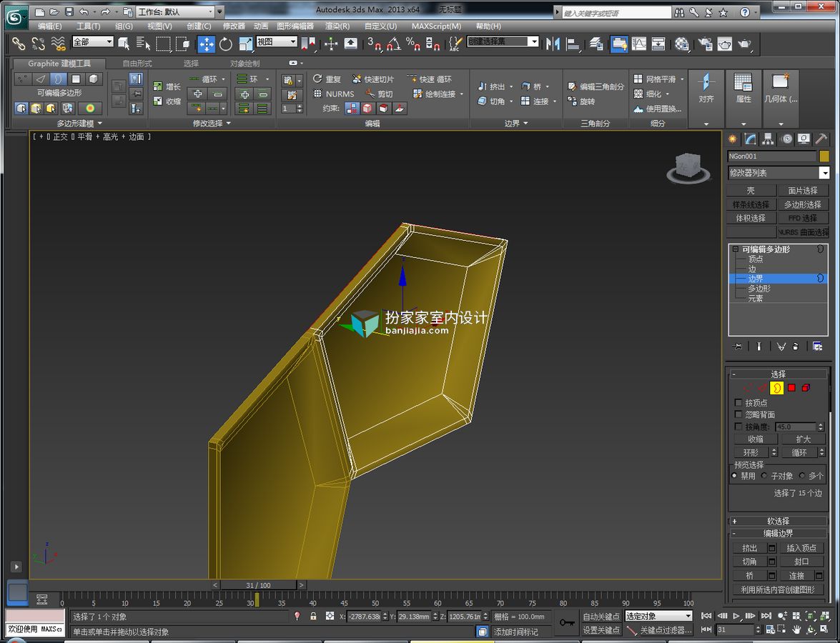Collapse the 可编辑多边形 modifier tree
This screenshot has height=643, width=840.
[736, 249]
